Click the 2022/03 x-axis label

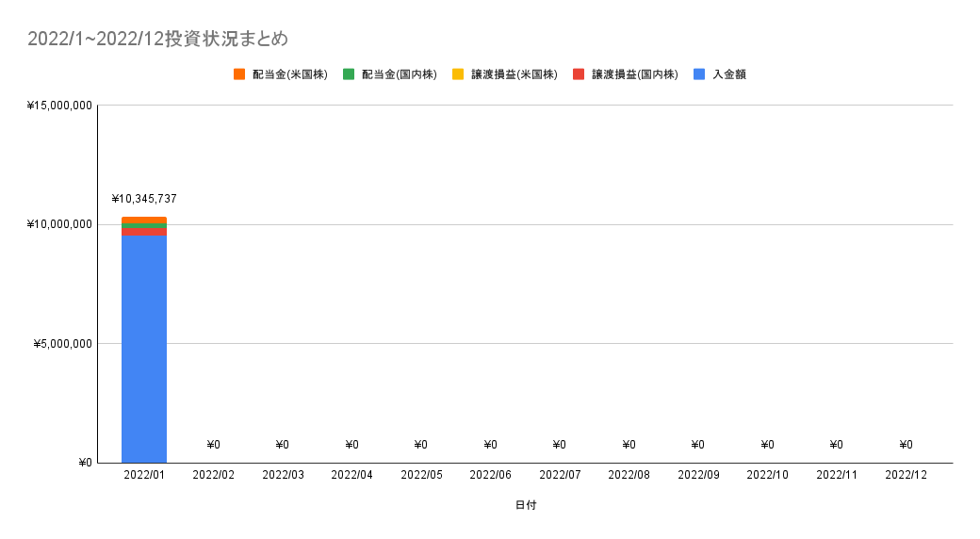283,475
